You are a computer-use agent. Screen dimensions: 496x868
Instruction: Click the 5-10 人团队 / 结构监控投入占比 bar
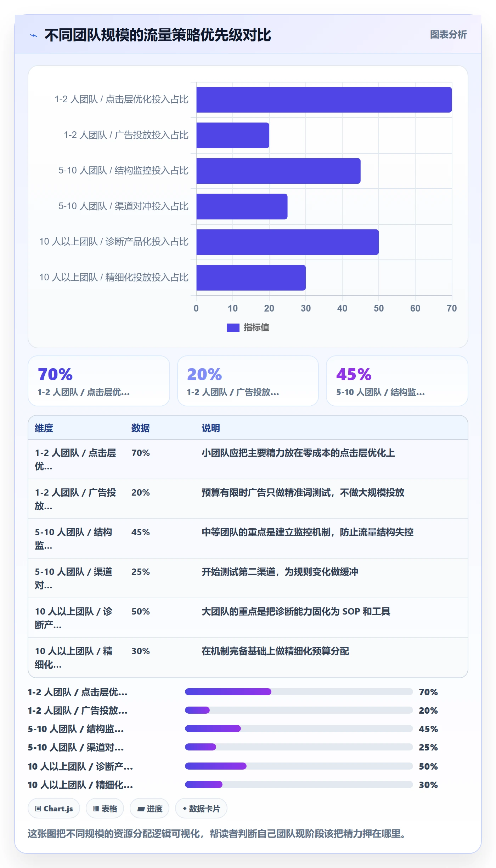[x=278, y=171]
